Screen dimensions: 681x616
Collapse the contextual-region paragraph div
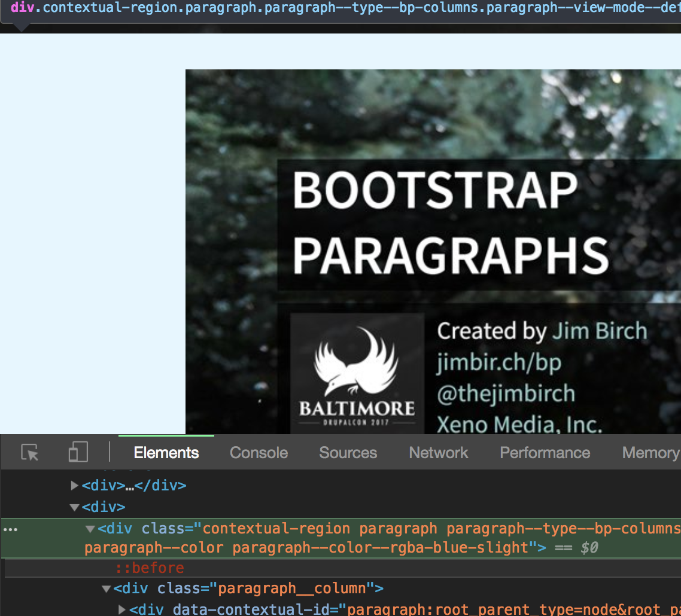(x=90, y=529)
